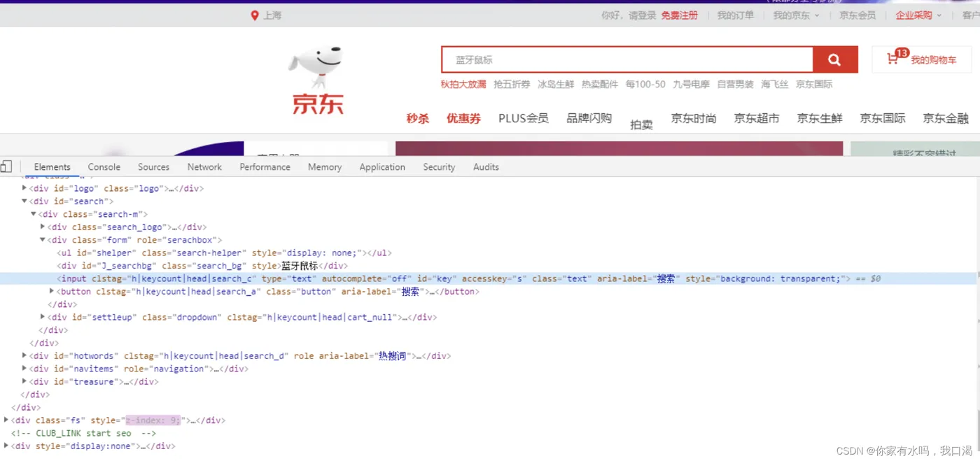Toggle the device toolbar icon in DevTools
The width and height of the screenshot is (980, 461).
click(x=8, y=166)
